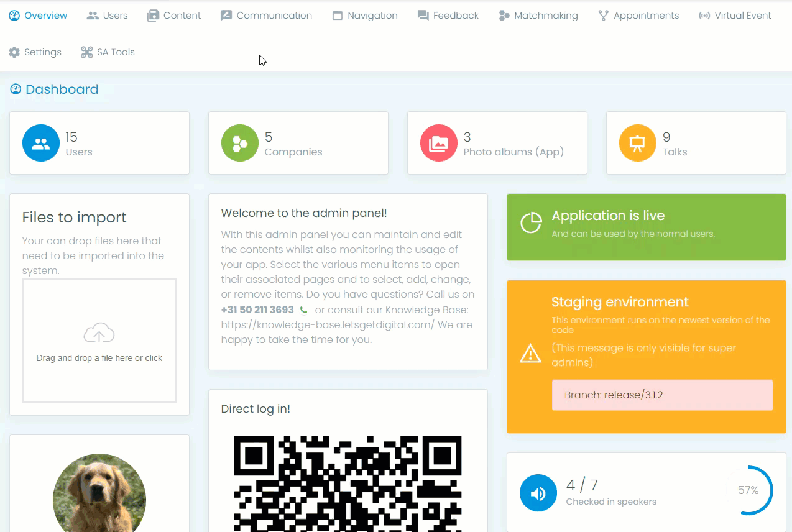Follow the knowledge-base.letsgetdigital.com link

click(x=328, y=324)
